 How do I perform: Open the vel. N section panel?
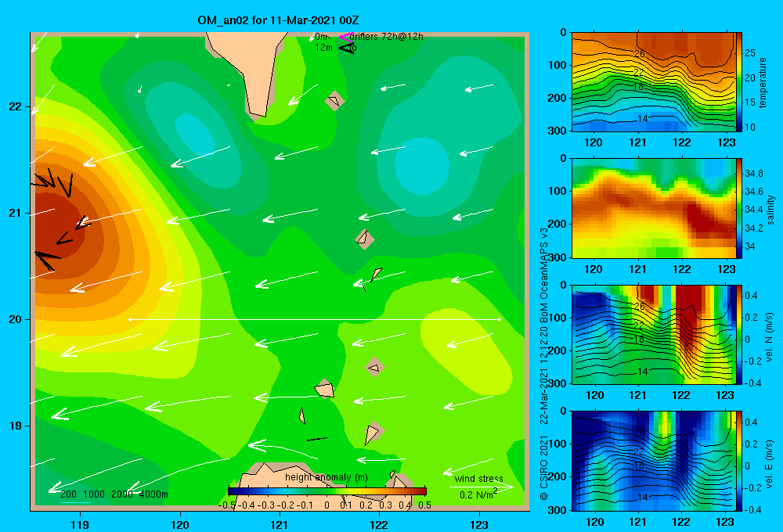coord(654,334)
